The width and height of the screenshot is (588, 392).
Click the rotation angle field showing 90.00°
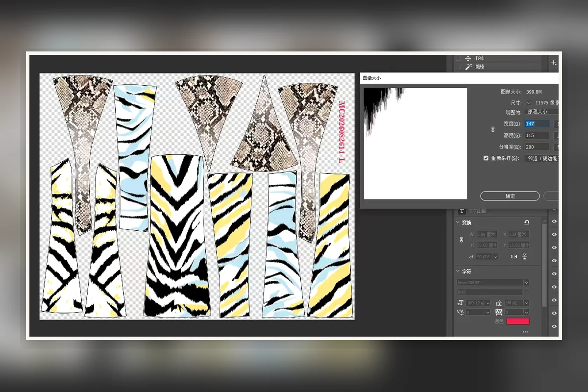pyautogui.click(x=484, y=257)
